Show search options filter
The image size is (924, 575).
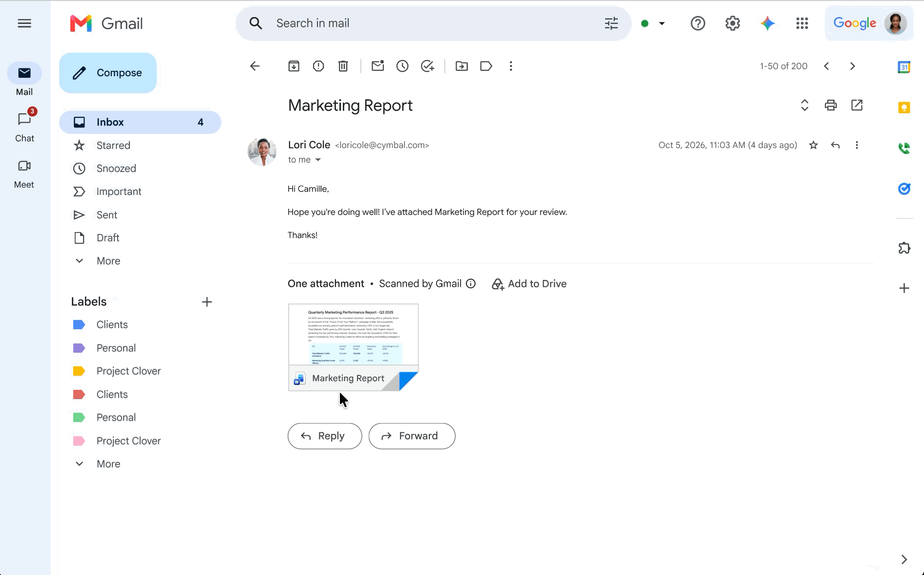pyautogui.click(x=611, y=23)
